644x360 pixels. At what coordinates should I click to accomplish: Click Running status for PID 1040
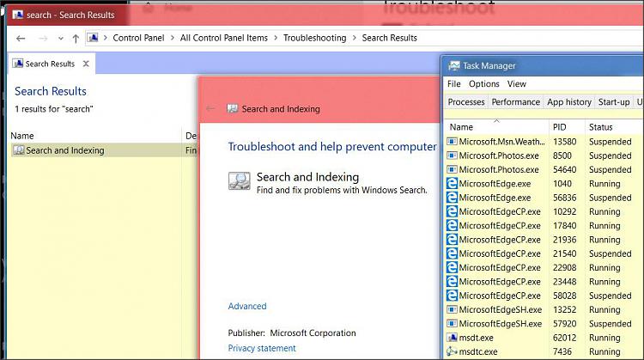pyautogui.click(x=605, y=184)
